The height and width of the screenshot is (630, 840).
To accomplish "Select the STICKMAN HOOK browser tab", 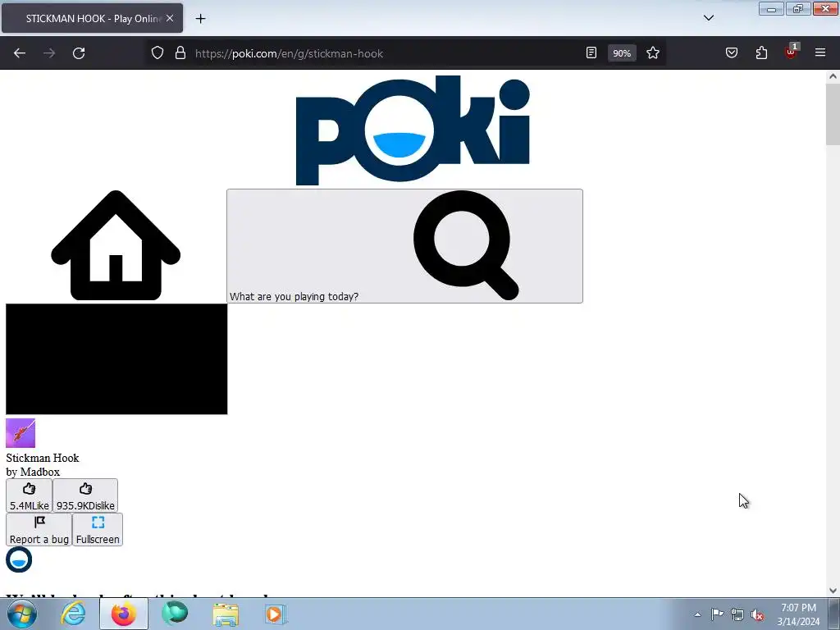I will [92, 19].
